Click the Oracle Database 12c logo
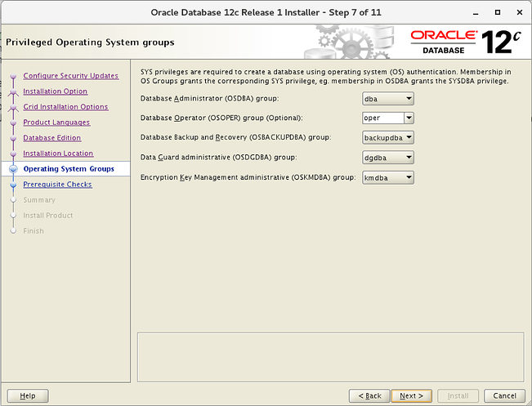 pos(466,42)
